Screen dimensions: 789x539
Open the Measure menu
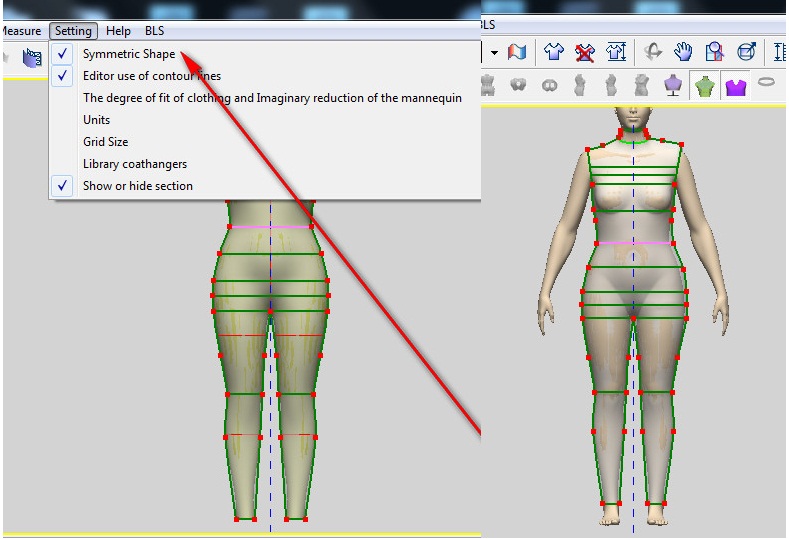20,31
